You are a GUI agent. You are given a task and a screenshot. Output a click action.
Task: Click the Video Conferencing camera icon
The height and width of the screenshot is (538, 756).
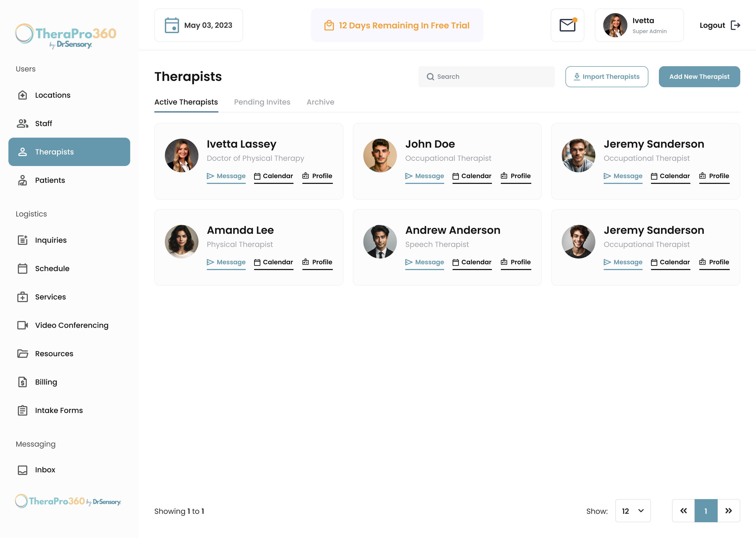23,325
